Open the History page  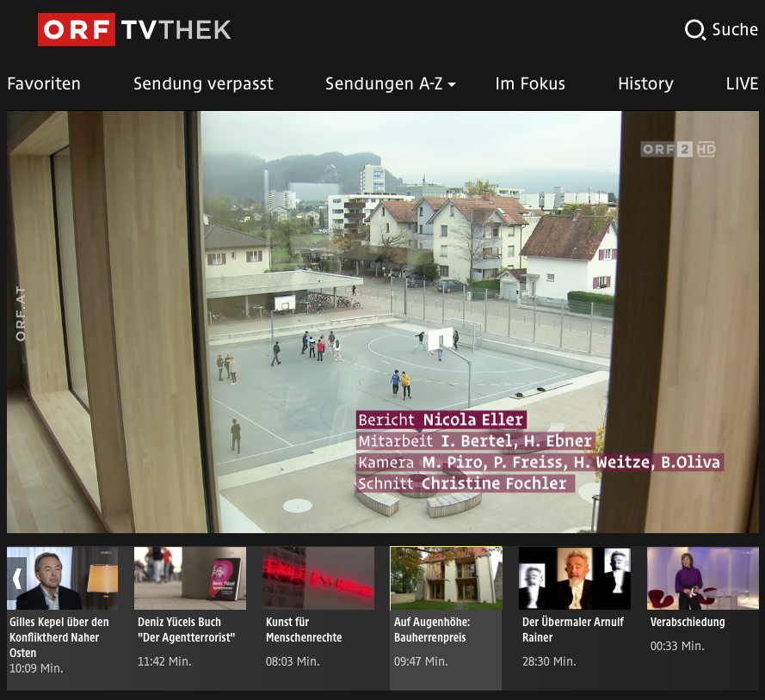645,83
